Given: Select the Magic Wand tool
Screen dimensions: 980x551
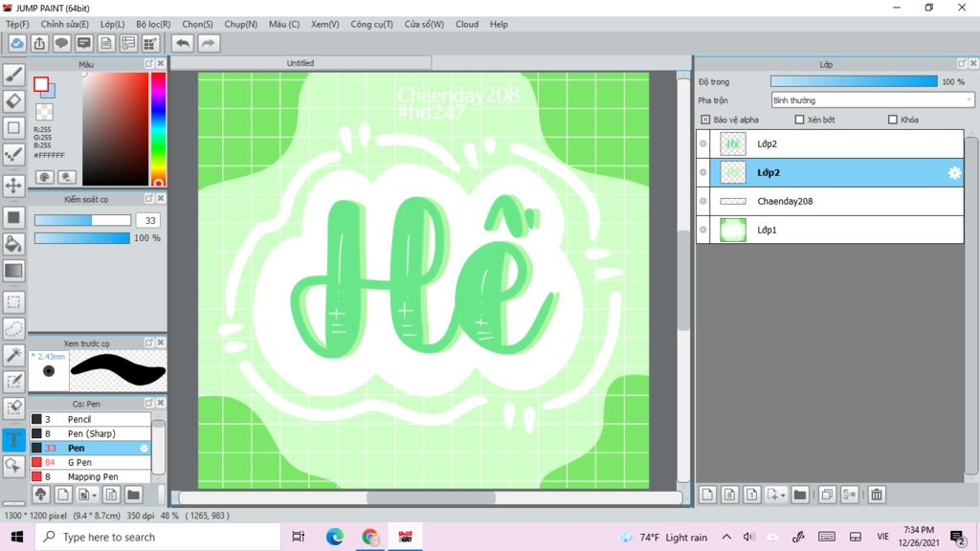Looking at the screenshot, I should coord(13,355).
